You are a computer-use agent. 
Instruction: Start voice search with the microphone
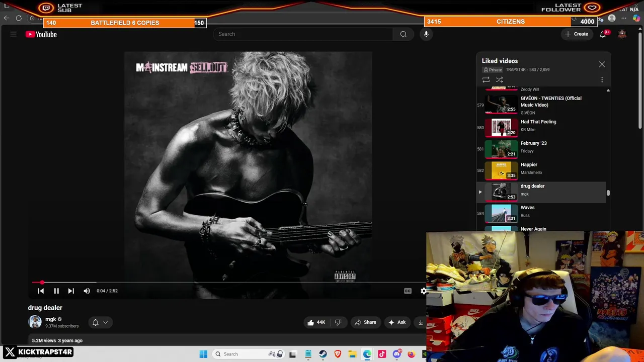point(426,34)
